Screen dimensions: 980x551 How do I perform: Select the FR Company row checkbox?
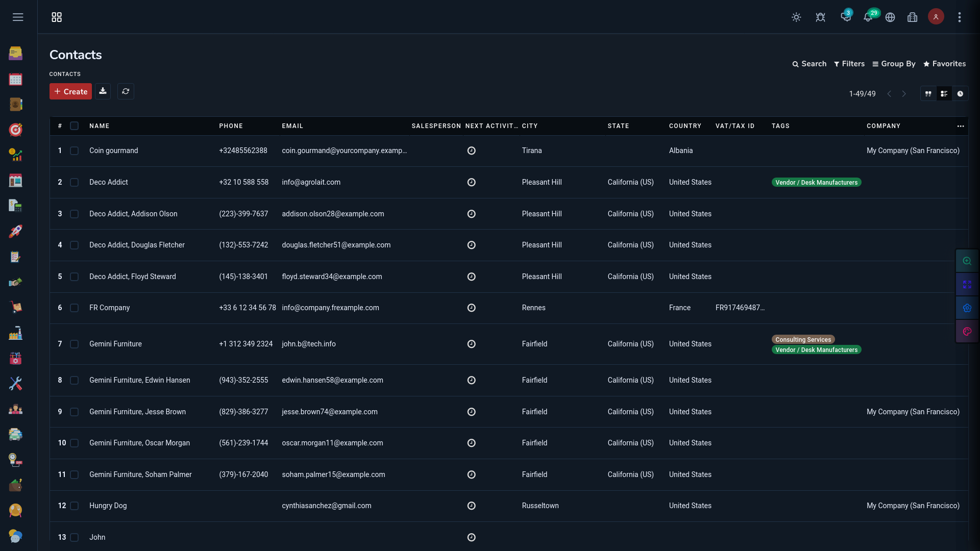pos(74,308)
